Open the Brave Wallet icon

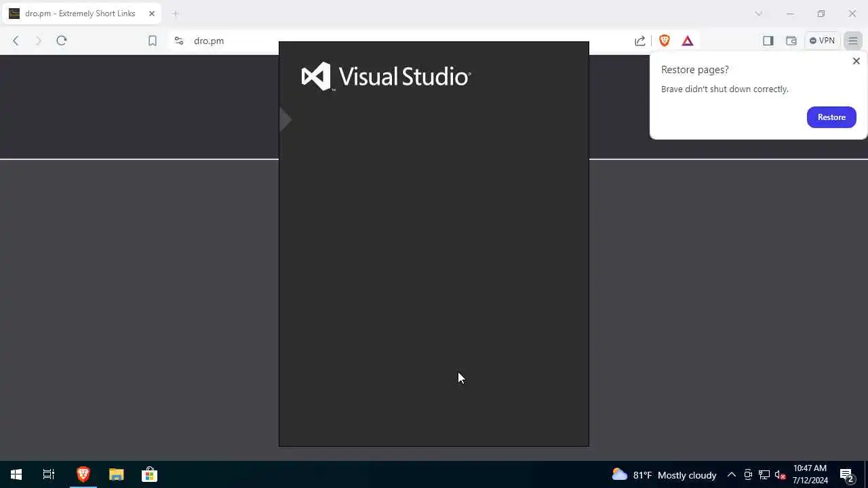coord(791,41)
